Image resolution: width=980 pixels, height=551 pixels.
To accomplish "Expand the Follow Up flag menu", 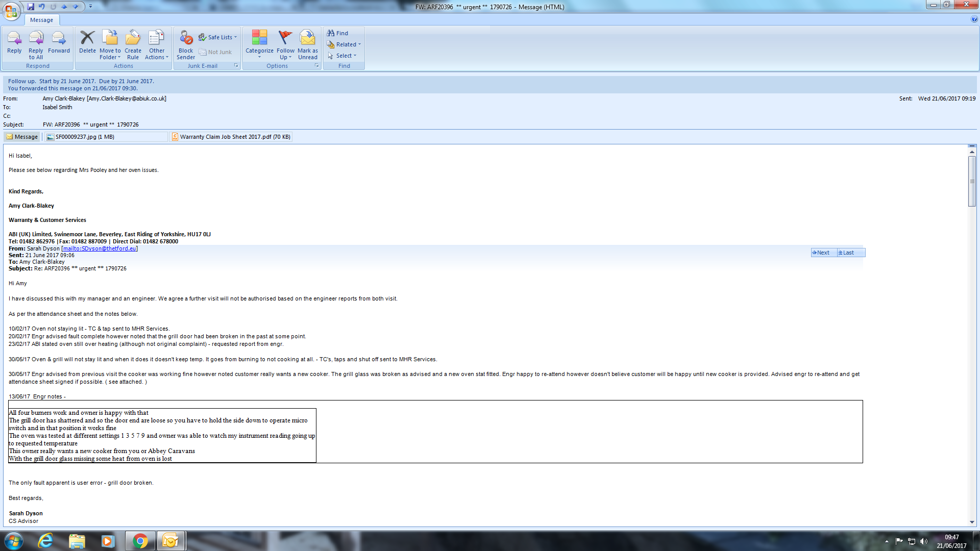I will [285, 45].
